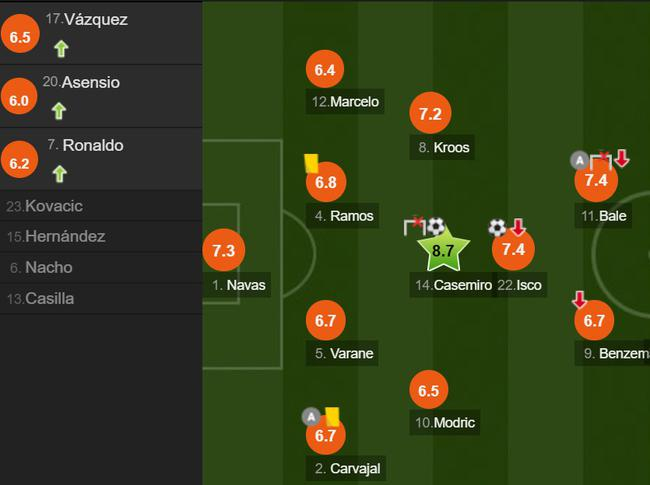Click the green sub-on arrow under Ronaldo

click(59, 174)
